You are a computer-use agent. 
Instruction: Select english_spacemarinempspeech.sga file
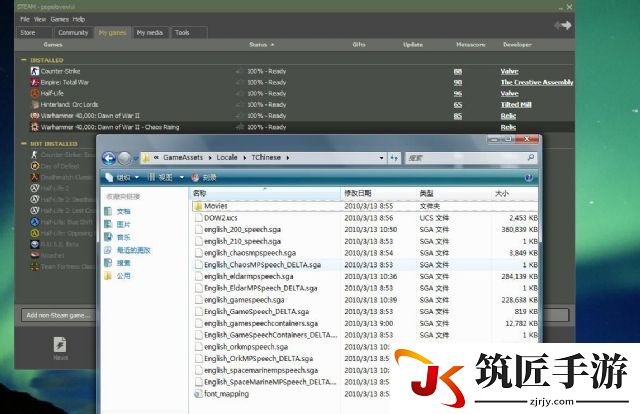click(261, 370)
